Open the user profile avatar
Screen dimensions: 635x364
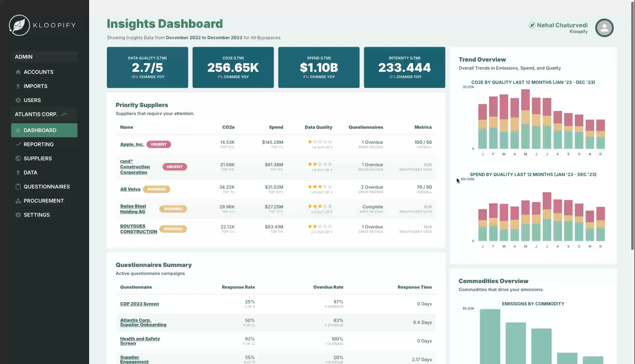pos(604,28)
